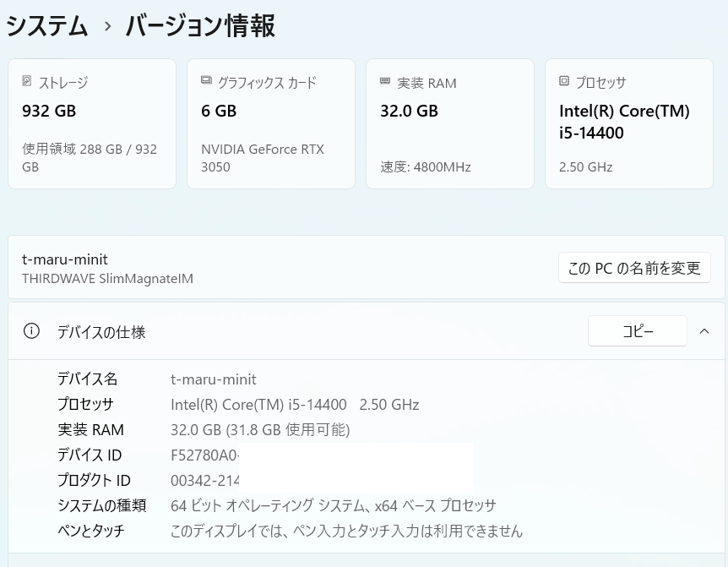This screenshot has height=567, width=728.
Task: Click the 00342-214 product ID value
Action: (204, 480)
